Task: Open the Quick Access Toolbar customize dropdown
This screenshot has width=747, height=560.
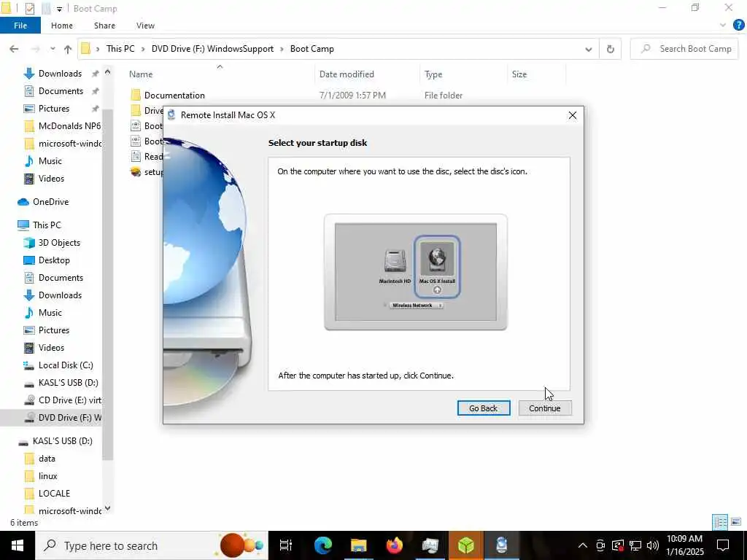Action: coord(59,9)
